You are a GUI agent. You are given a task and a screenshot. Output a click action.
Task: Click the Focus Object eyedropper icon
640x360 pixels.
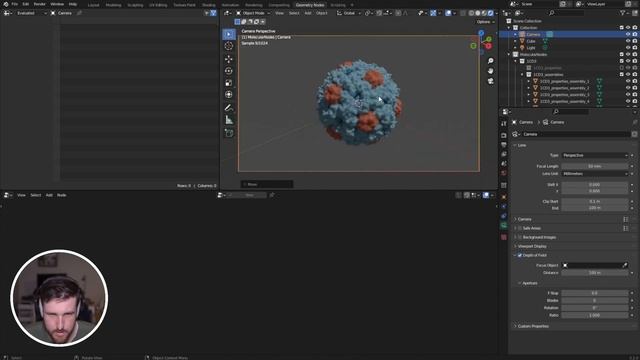tap(624, 265)
